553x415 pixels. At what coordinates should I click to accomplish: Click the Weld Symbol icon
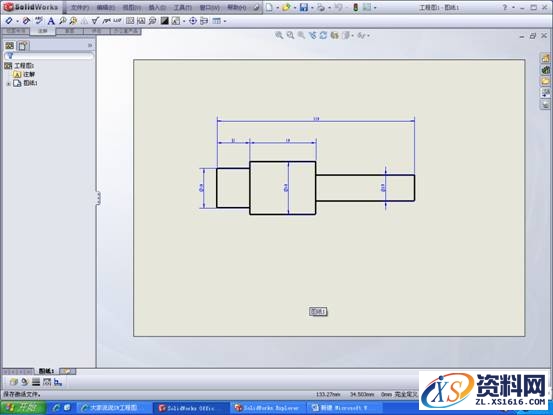pyautogui.click(x=106, y=21)
